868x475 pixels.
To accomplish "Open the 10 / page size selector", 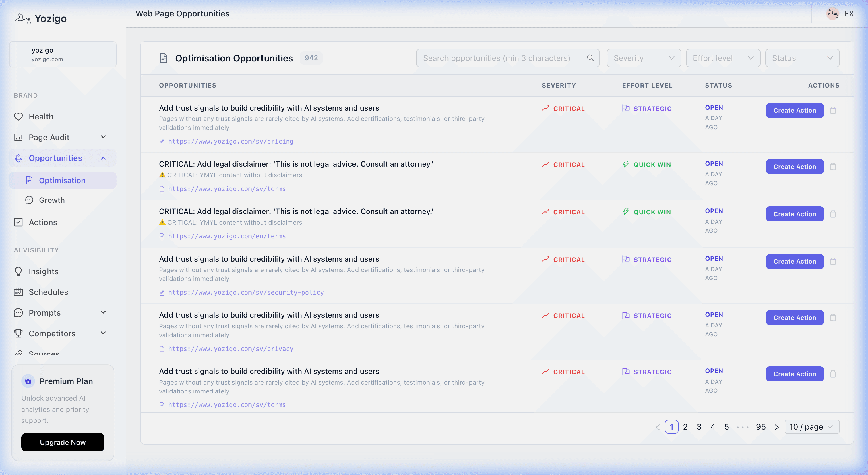I will click(811, 427).
